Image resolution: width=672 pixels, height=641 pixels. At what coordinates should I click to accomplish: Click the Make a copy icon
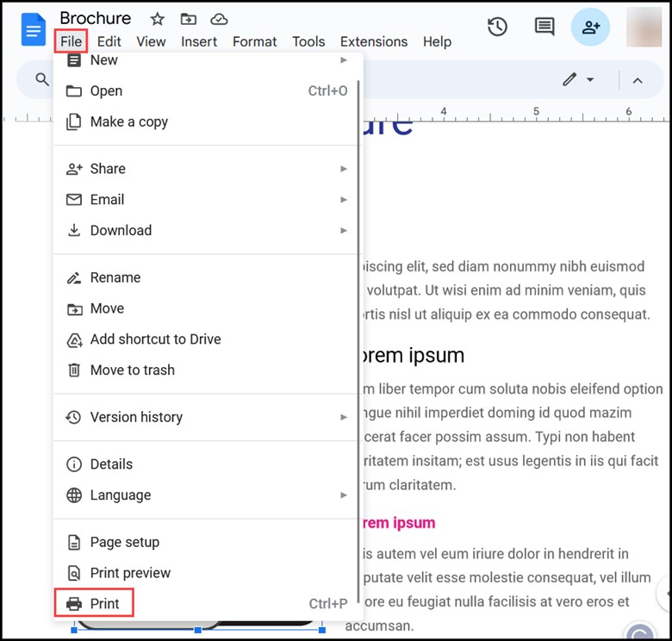click(x=74, y=122)
